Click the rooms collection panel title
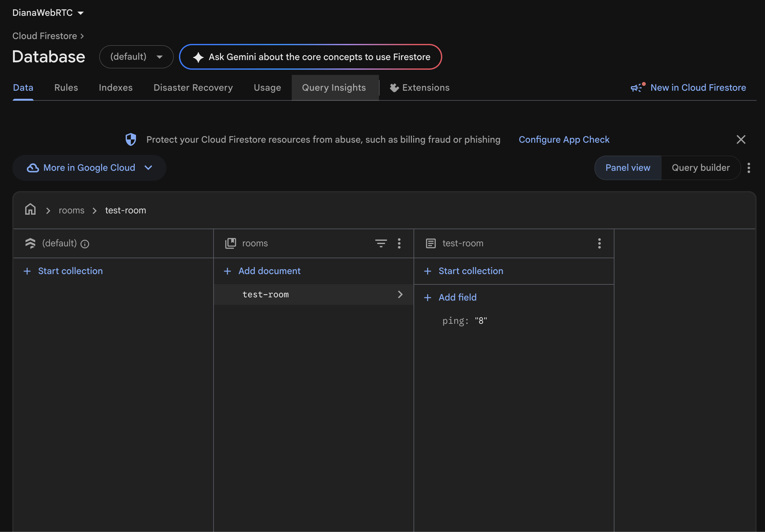 (255, 243)
